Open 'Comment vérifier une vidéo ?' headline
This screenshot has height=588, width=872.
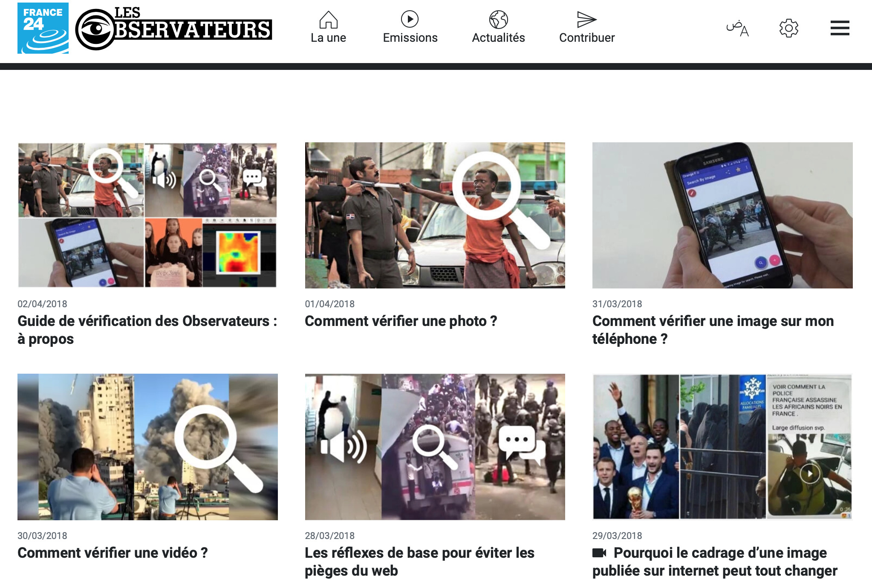(x=113, y=553)
